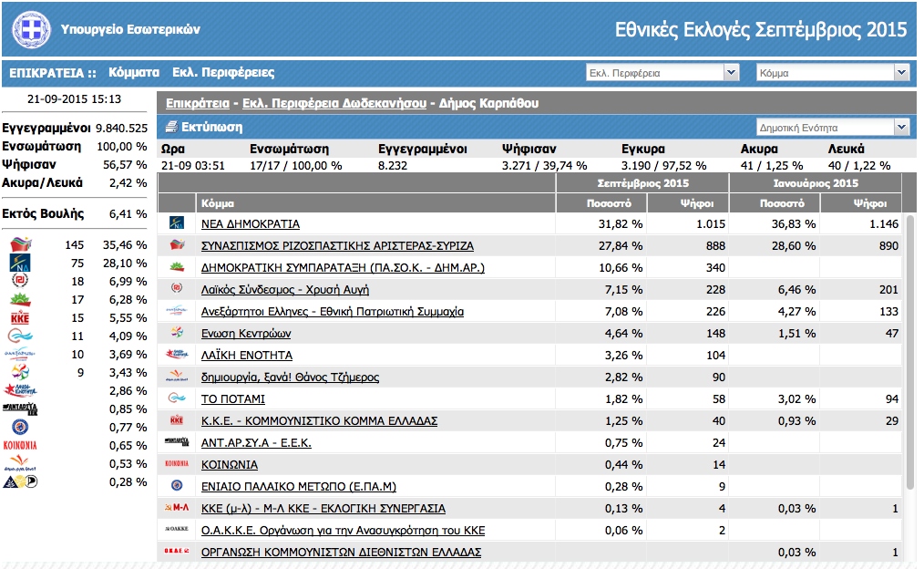Open the ΑΝΤ.ΑΡ.ΣΥ.Α - Ε.Ε.Κ. link
The width and height of the screenshot is (924, 569).
[256, 443]
